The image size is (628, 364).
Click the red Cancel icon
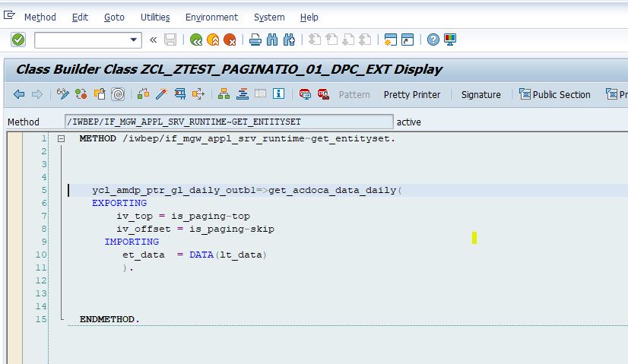click(x=230, y=40)
